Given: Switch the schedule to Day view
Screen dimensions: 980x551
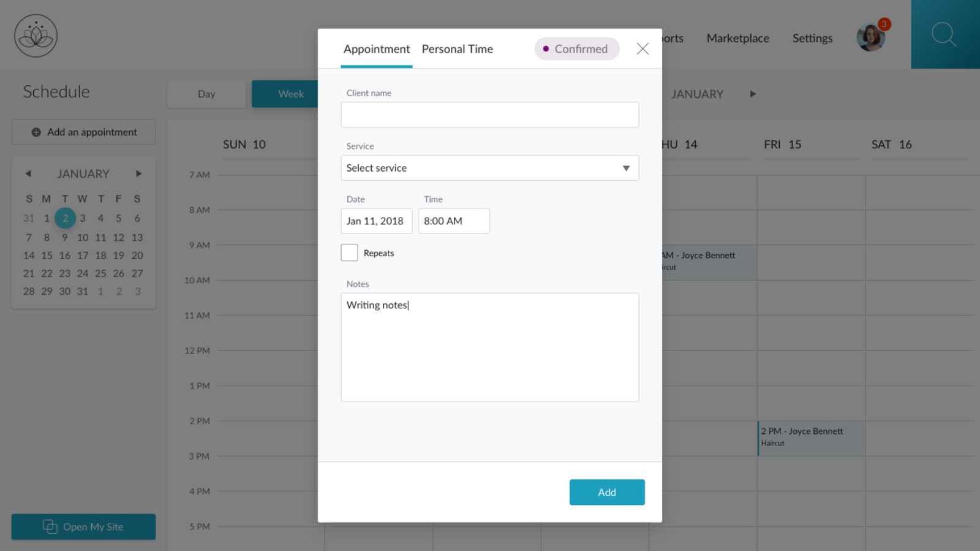Looking at the screenshot, I should click(x=206, y=94).
